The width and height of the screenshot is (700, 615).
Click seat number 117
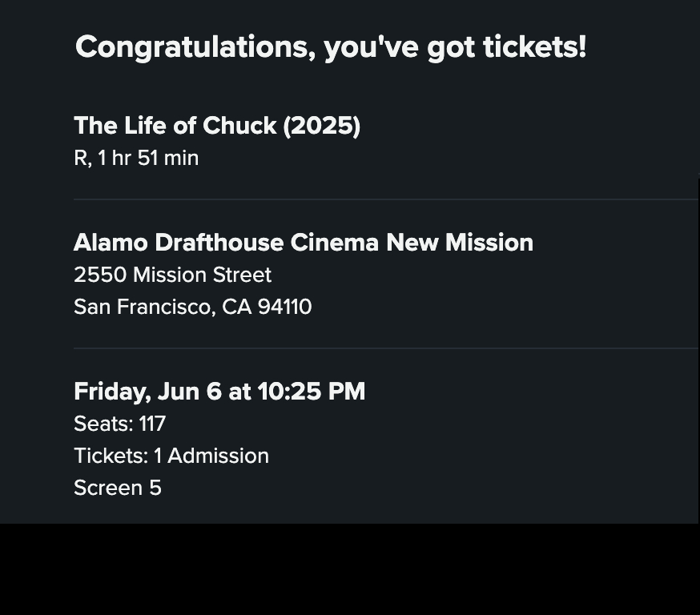(152, 424)
